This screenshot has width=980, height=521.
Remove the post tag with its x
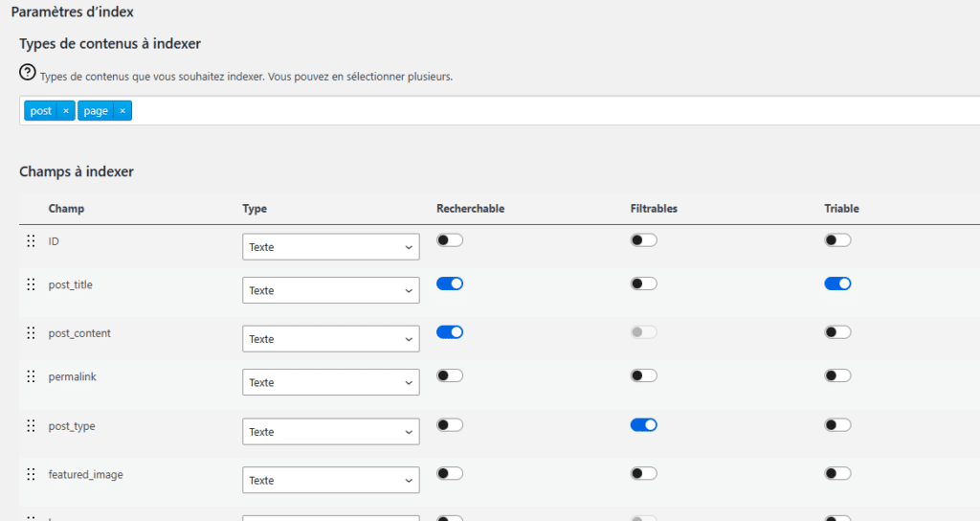click(66, 111)
